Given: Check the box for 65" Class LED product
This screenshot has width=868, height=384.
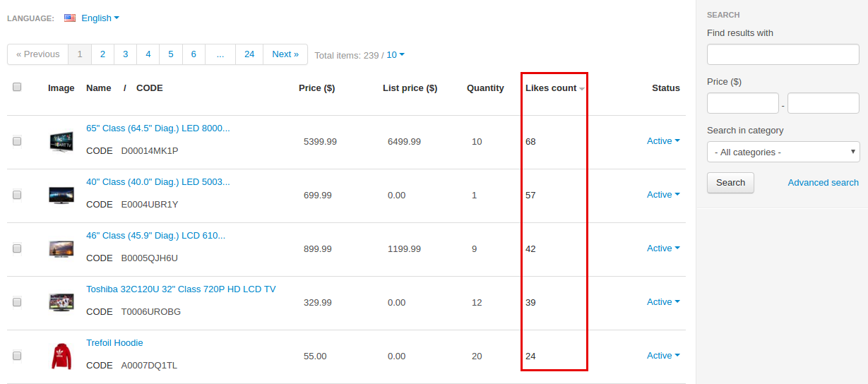Looking at the screenshot, I should coord(17,141).
